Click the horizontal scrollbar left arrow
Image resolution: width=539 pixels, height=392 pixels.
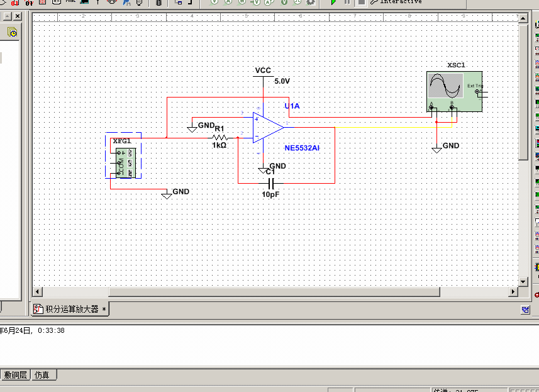point(37,291)
